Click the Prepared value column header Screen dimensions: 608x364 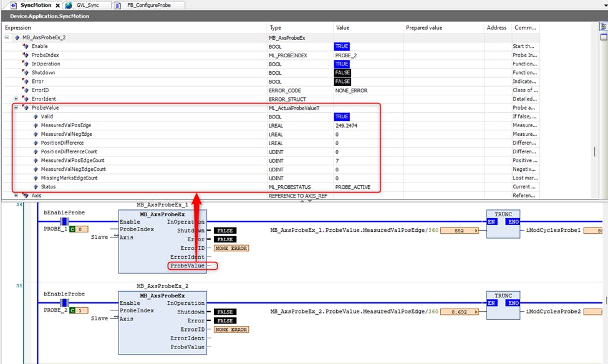(423, 28)
